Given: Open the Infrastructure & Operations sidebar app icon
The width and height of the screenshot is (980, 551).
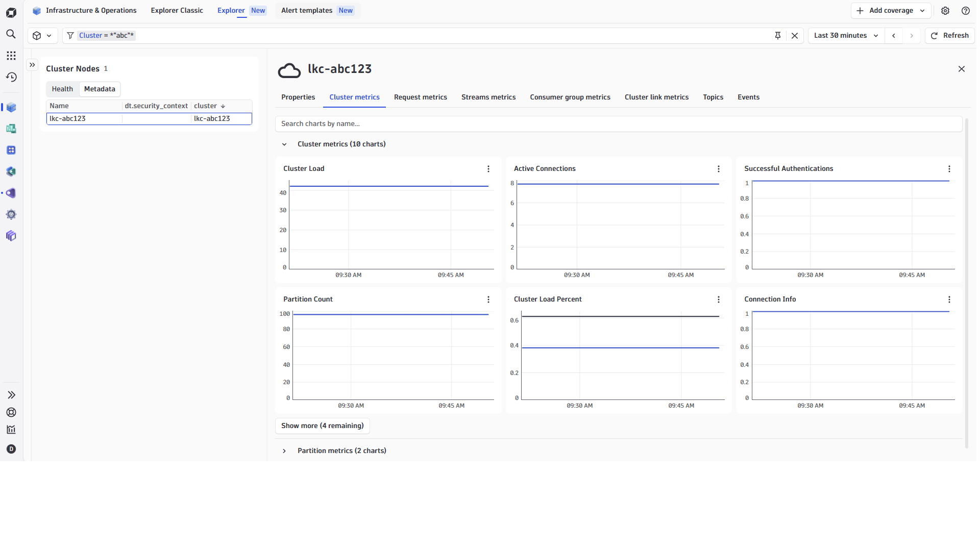Looking at the screenshot, I should pyautogui.click(x=11, y=108).
